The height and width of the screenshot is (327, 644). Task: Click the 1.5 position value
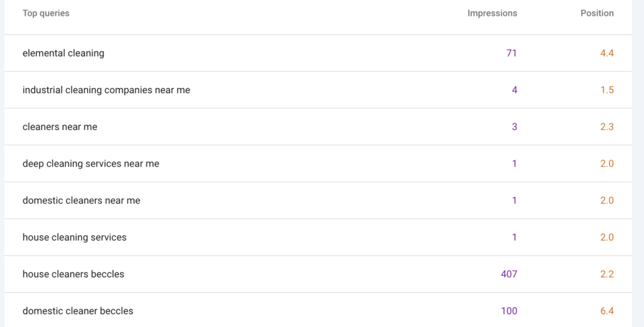(606, 90)
